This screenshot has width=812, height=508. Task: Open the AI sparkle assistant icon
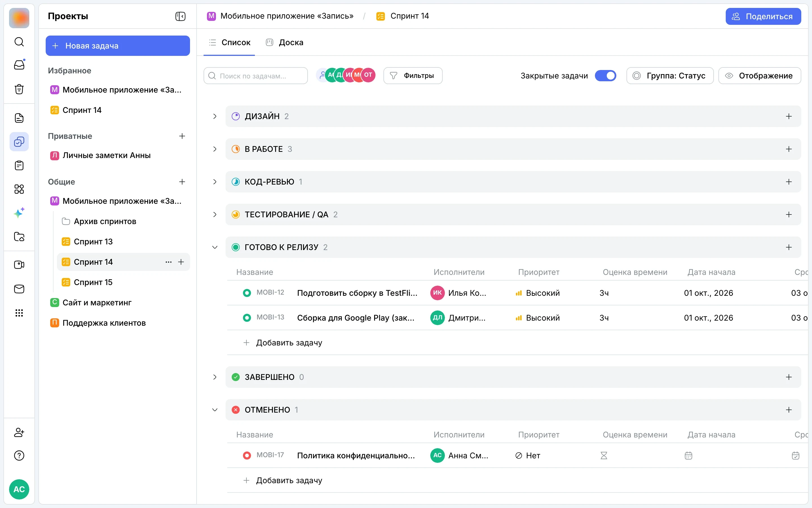point(19,213)
